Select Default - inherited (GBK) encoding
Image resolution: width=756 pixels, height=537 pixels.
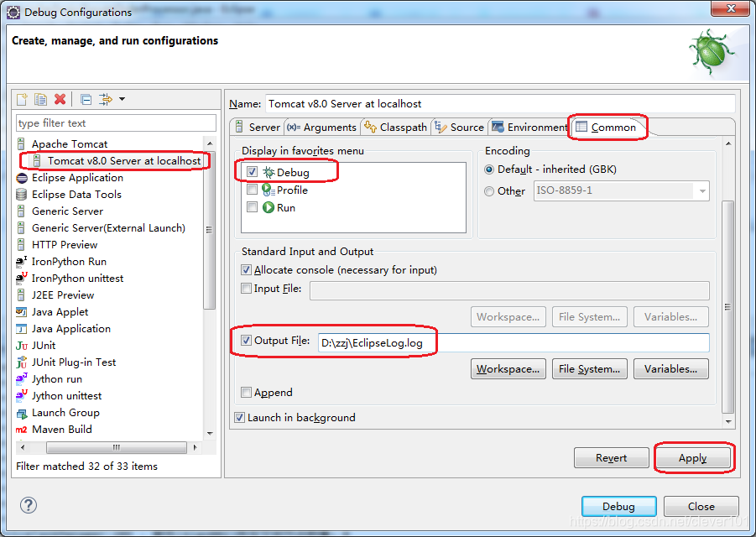(x=489, y=169)
